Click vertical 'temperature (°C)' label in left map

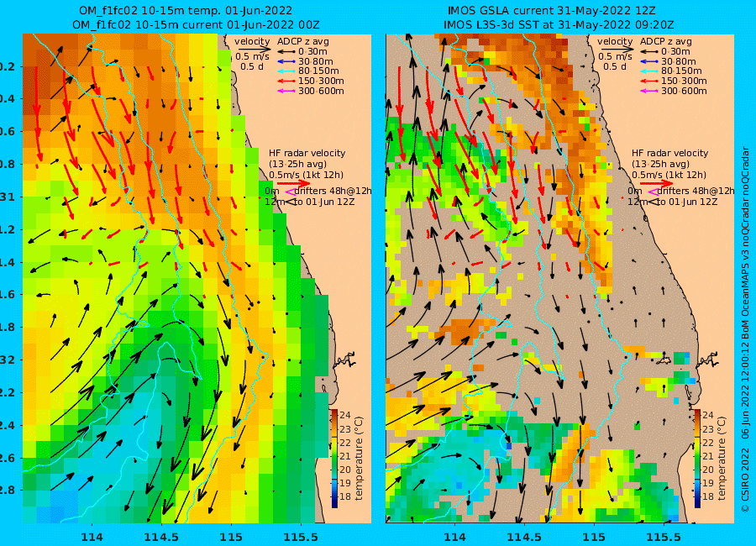[x=359, y=458]
